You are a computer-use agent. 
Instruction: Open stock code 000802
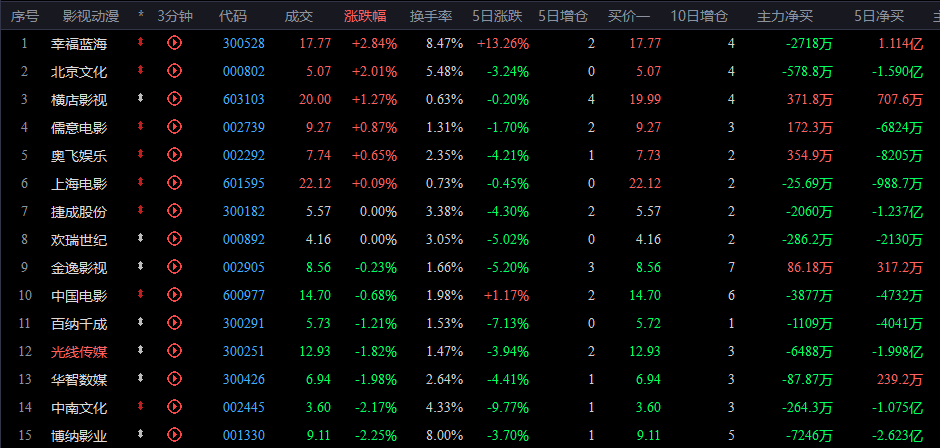click(243, 71)
